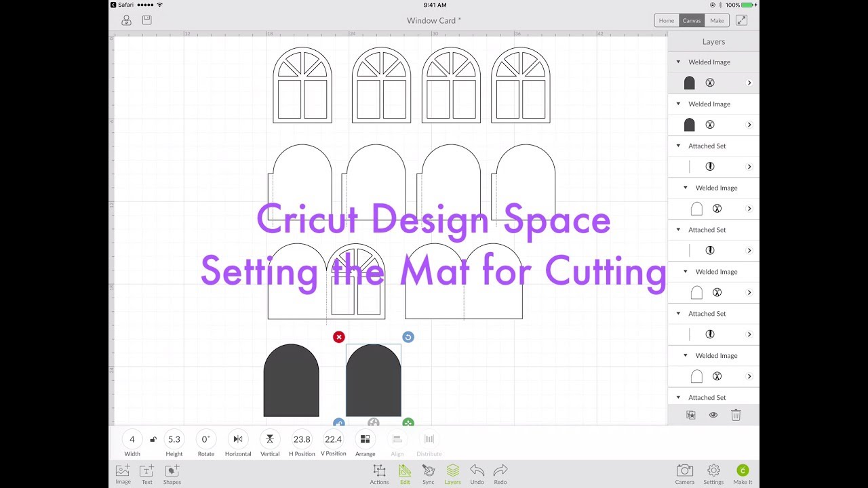Open the Camera tool
This screenshot has width=868, height=488.
[684, 474]
